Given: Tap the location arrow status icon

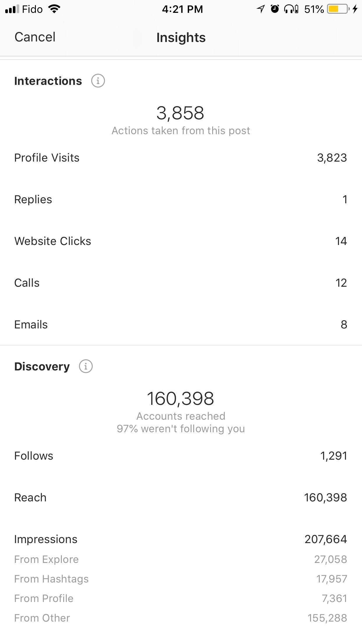Looking at the screenshot, I should [261, 9].
